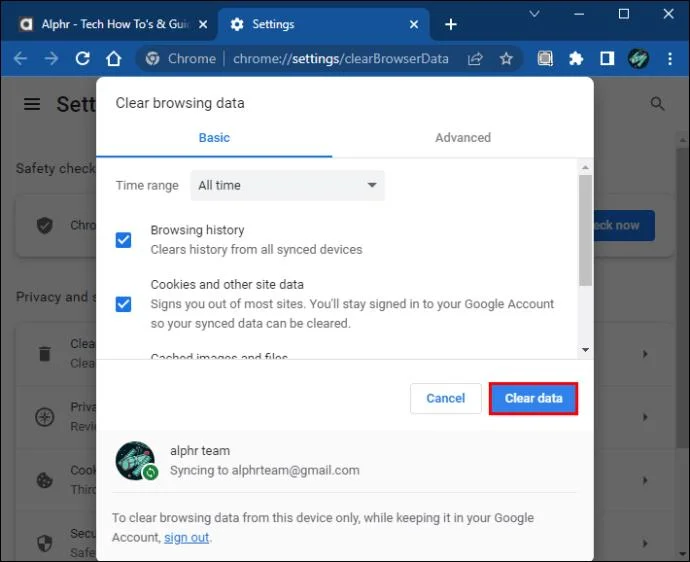Open the Settings hamburger menu
The height and width of the screenshot is (562, 690).
click(32, 104)
